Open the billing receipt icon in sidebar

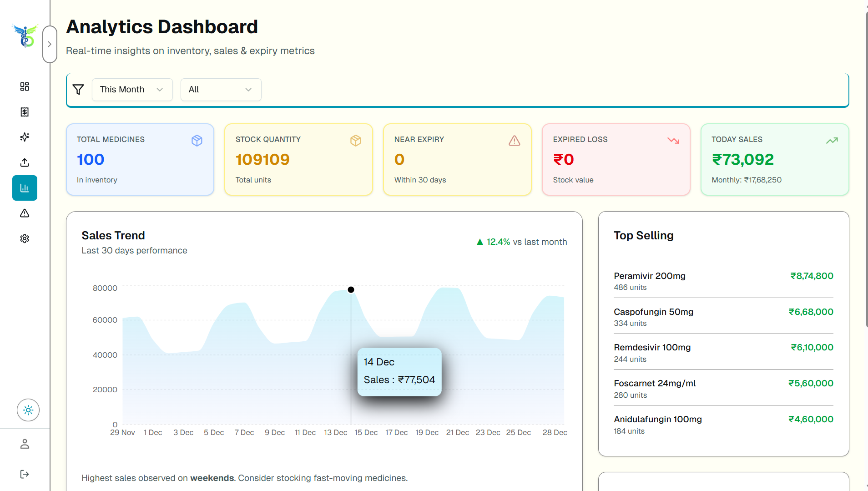tap(25, 112)
